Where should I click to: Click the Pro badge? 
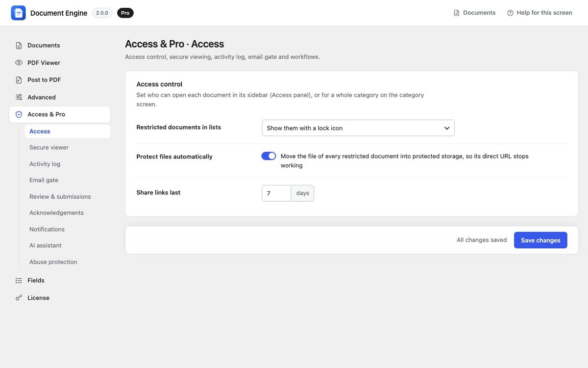click(x=125, y=13)
